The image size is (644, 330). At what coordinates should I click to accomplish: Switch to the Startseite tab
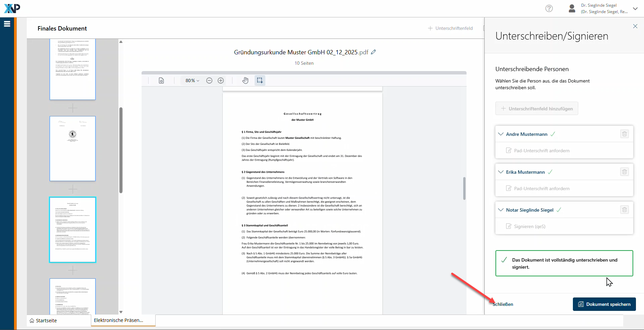(x=43, y=321)
